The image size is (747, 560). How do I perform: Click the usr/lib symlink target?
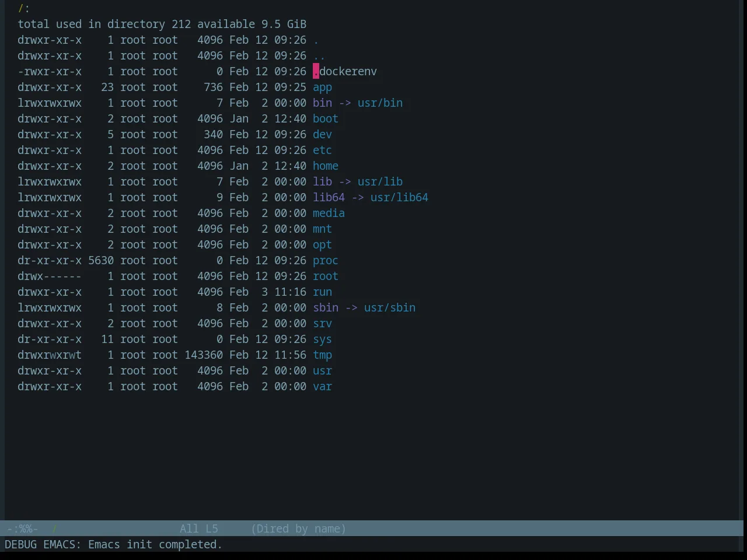[x=380, y=182]
